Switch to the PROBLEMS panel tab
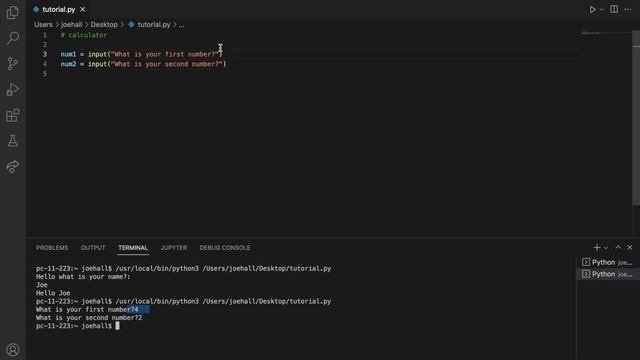This screenshot has width=640, height=360. pyautogui.click(x=52, y=248)
